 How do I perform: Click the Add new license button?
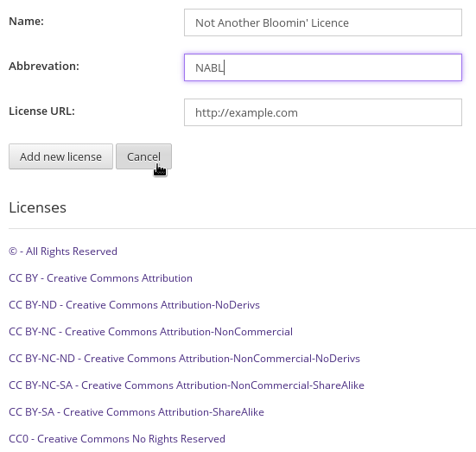60,156
